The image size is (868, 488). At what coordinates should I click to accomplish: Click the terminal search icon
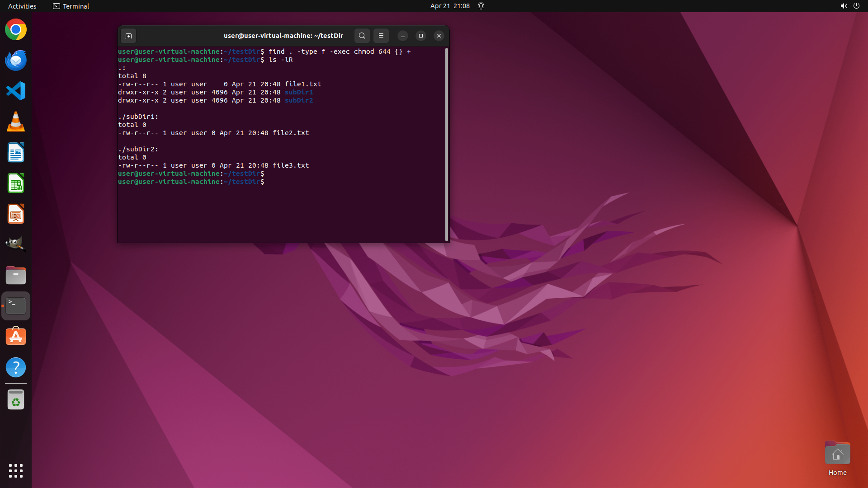click(362, 36)
